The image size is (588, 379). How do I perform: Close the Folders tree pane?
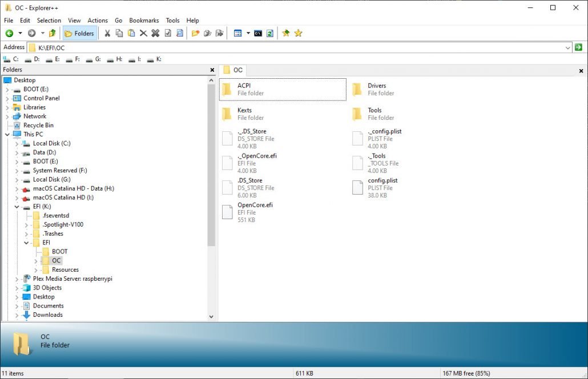click(212, 70)
